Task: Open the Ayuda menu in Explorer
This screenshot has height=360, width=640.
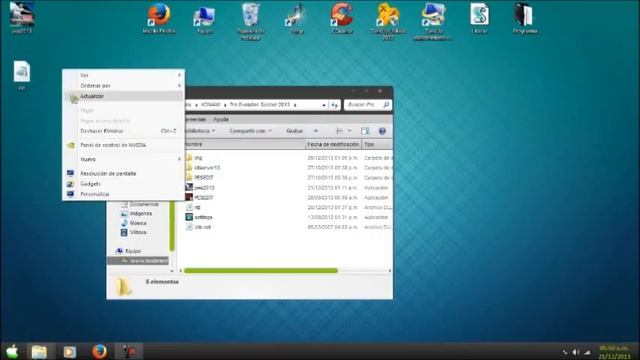Action: [x=221, y=120]
